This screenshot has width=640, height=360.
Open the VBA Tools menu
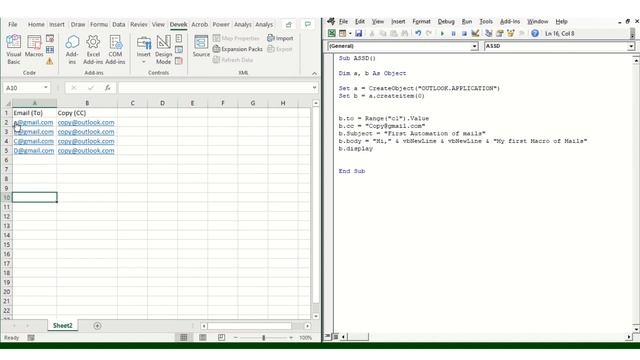[486, 22]
